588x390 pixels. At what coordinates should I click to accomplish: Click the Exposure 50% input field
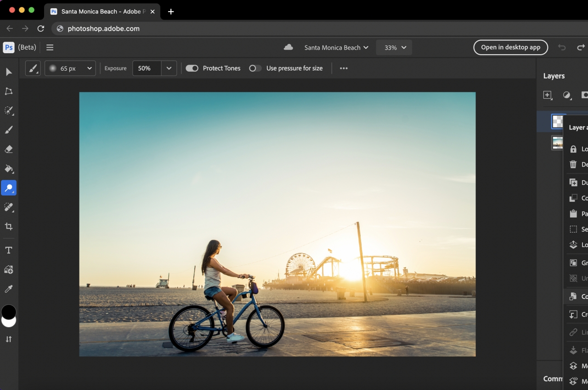147,68
